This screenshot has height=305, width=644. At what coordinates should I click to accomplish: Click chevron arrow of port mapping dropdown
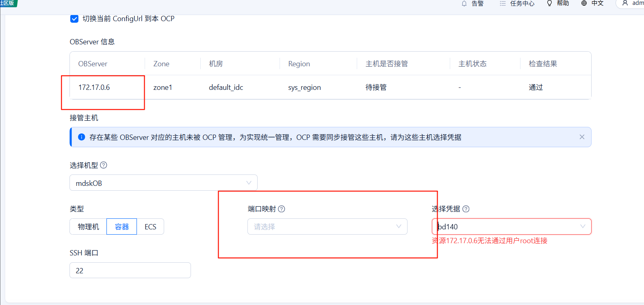(x=399, y=227)
